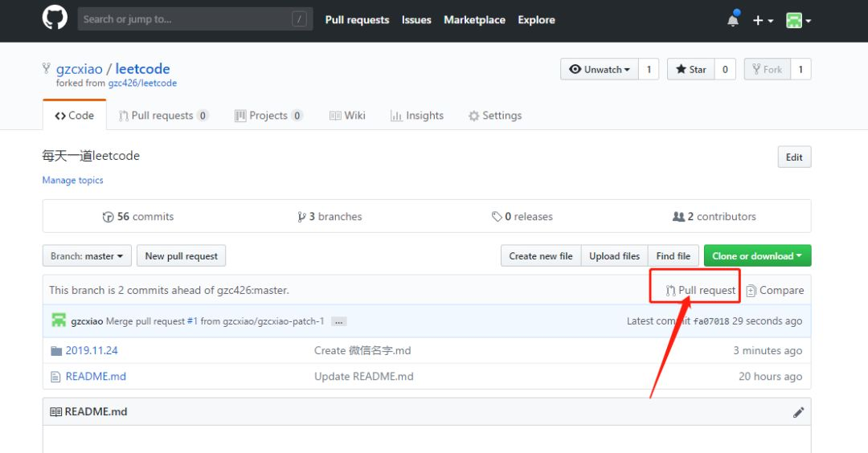The height and width of the screenshot is (453, 868).
Task: View the 3 branches list
Action: tap(330, 216)
